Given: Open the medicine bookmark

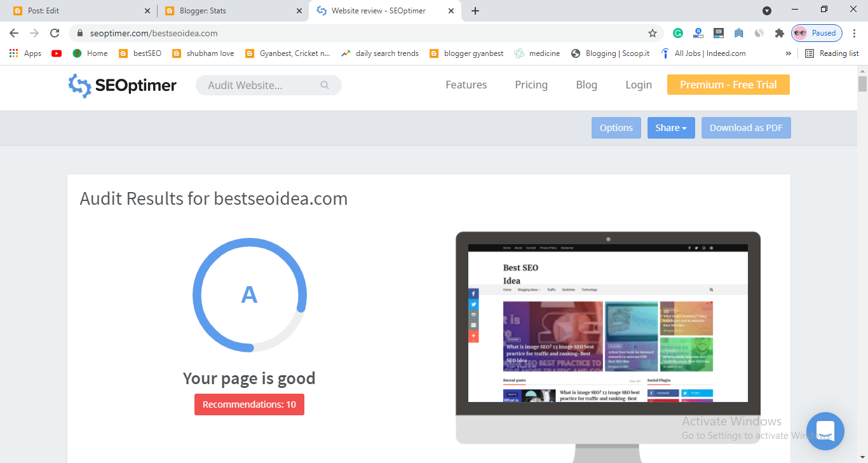Looking at the screenshot, I should coord(537,53).
